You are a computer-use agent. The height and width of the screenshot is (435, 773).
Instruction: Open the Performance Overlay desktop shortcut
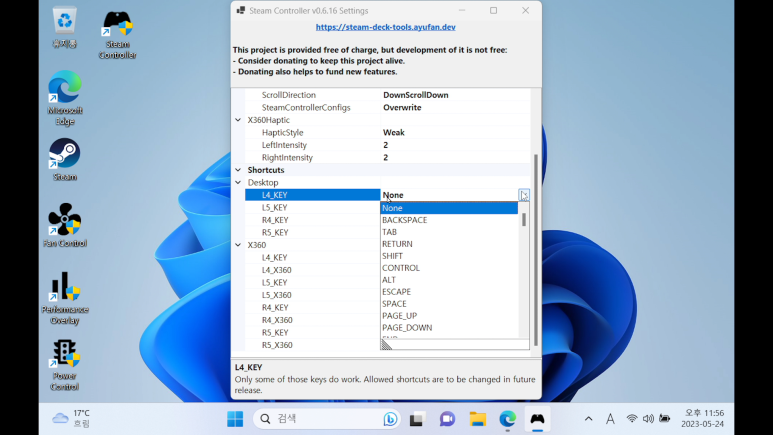click(65, 297)
